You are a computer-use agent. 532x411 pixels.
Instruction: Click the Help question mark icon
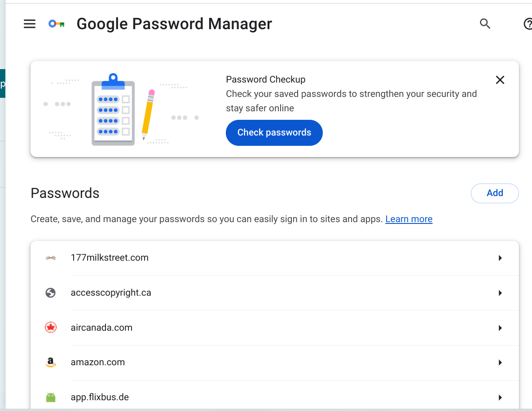pyautogui.click(x=528, y=24)
